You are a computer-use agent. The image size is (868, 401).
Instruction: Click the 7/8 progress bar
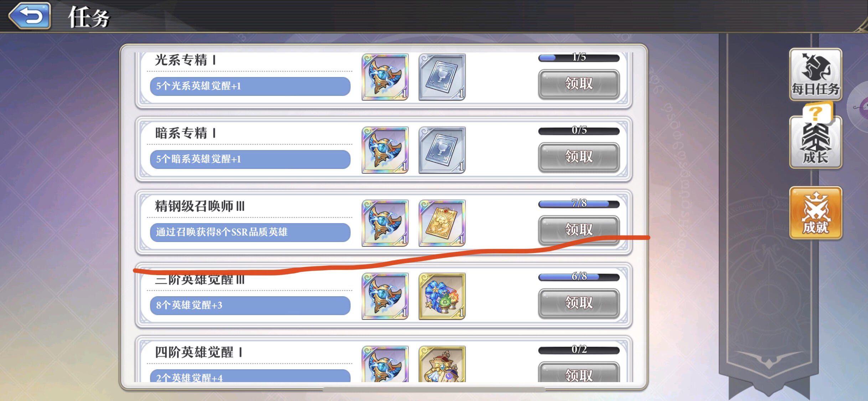pyautogui.click(x=579, y=204)
